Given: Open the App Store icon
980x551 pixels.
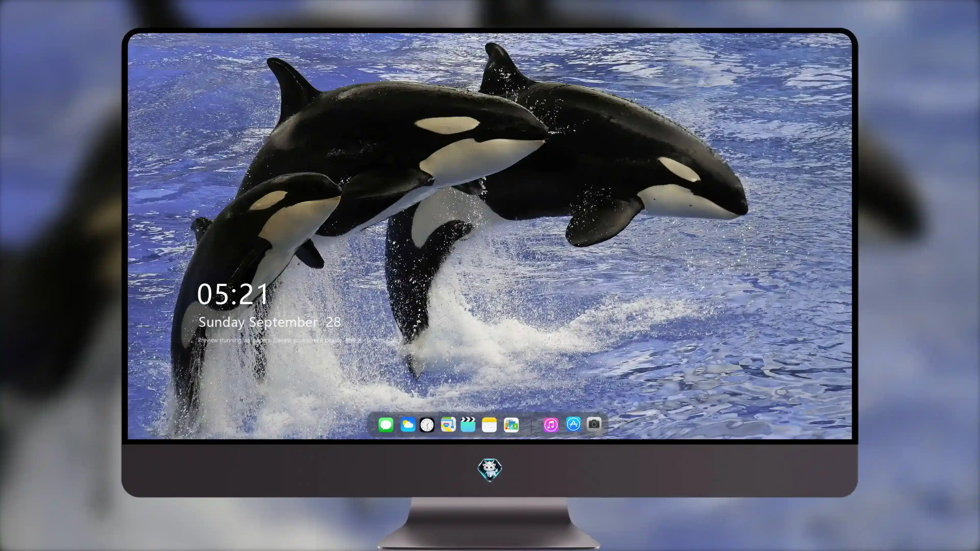Looking at the screenshot, I should tap(573, 424).
